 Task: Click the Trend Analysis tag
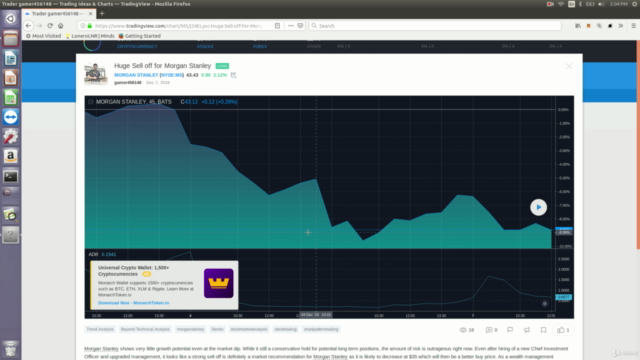[x=100, y=329]
